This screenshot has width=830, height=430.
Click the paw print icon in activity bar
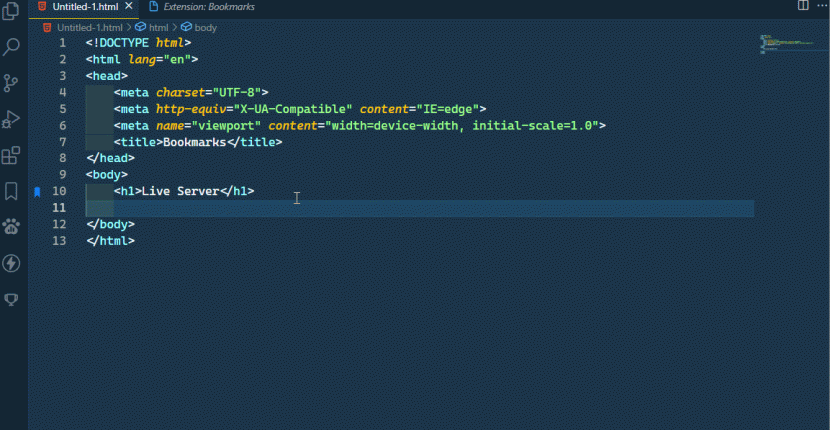click(x=12, y=226)
